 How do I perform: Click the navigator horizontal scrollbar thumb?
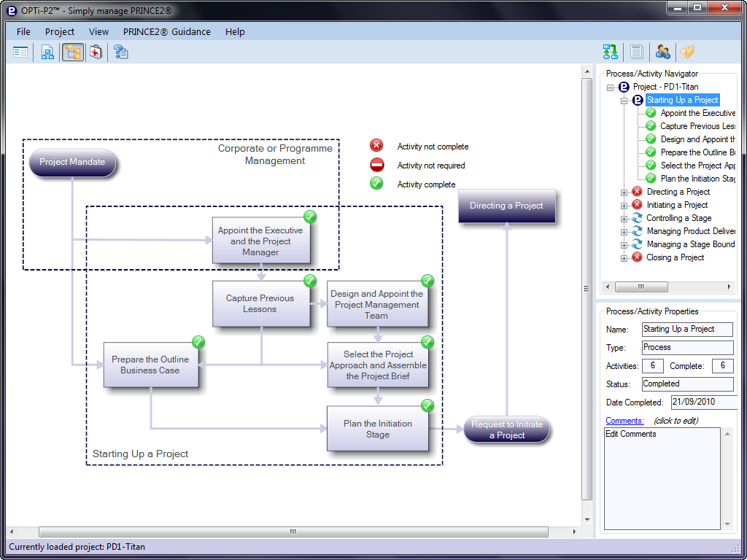(x=641, y=287)
